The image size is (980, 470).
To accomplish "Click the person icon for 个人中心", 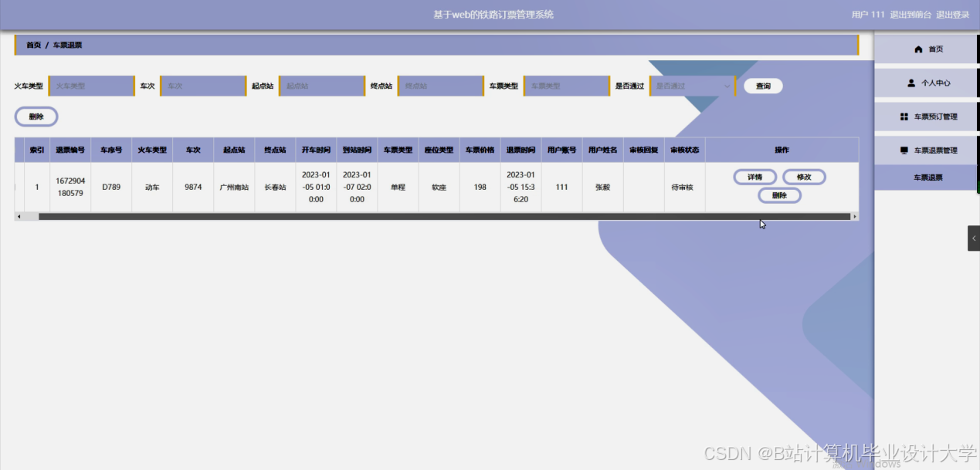I will point(911,83).
